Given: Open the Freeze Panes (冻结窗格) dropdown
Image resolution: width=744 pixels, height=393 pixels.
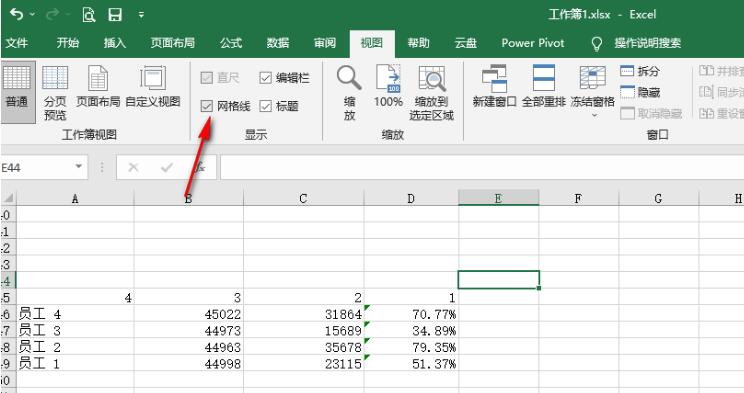Looking at the screenshot, I should (593, 91).
